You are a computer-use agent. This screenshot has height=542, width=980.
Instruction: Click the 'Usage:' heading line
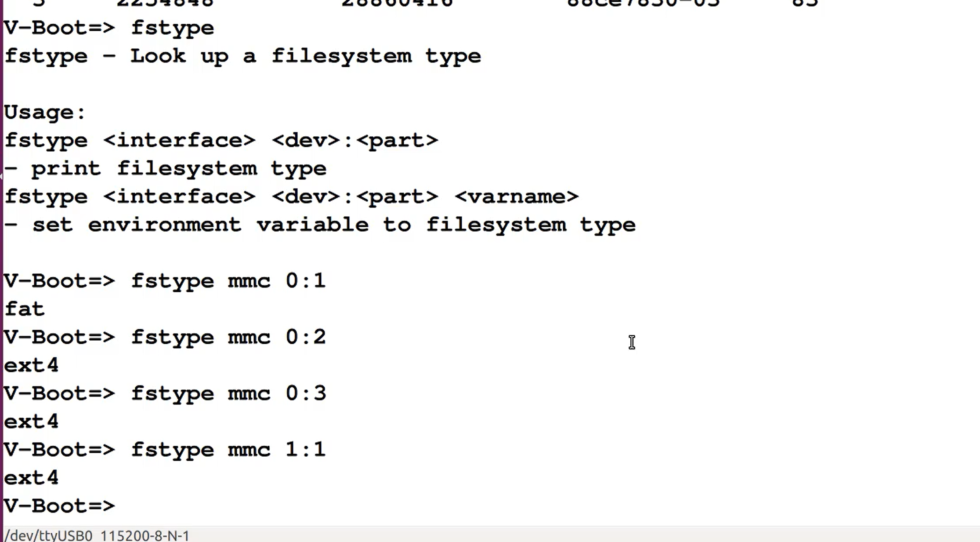(x=45, y=113)
